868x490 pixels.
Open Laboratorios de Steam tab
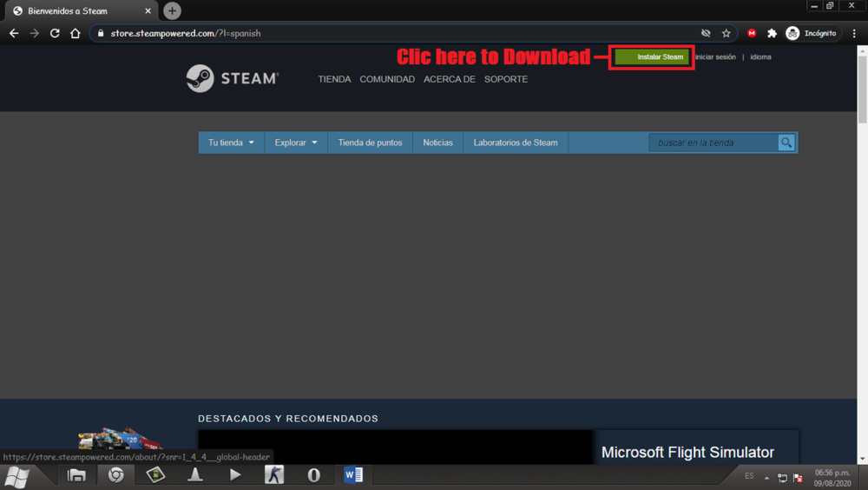pyautogui.click(x=516, y=142)
